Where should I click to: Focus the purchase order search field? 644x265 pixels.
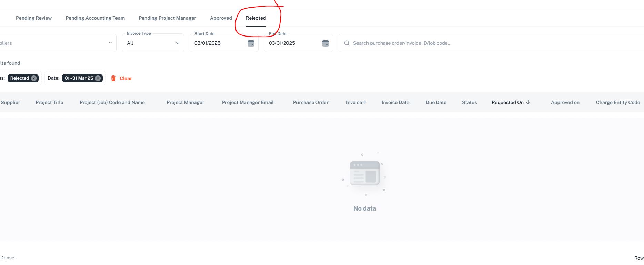tap(483, 43)
